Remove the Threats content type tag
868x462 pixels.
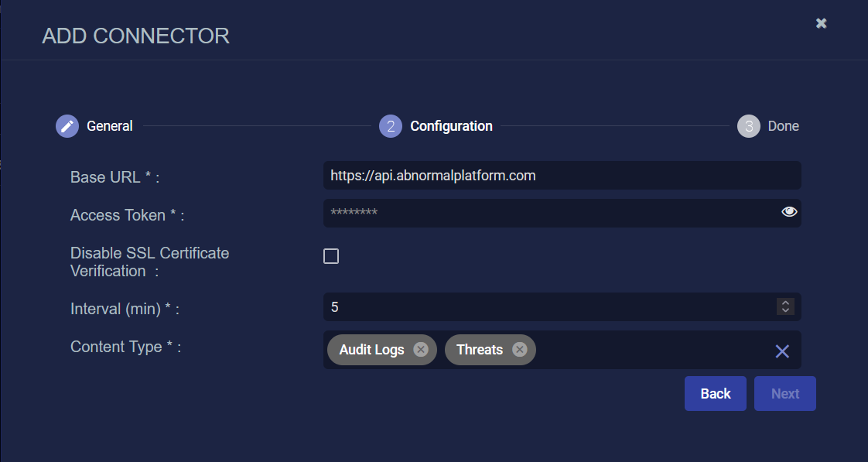point(519,350)
